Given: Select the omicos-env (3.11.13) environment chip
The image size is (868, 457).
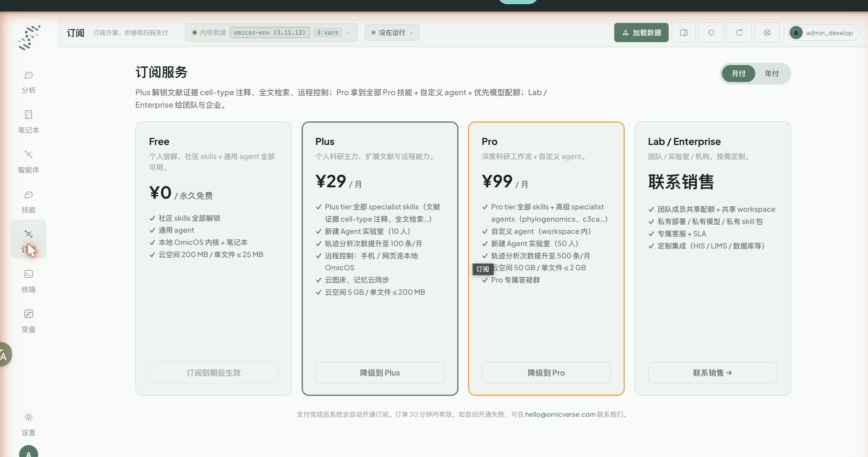Looking at the screenshot, I should 269,33.
